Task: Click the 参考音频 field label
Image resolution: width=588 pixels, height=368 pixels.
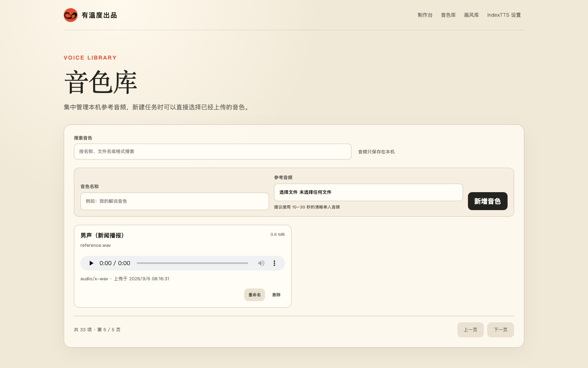Action: 283,177
